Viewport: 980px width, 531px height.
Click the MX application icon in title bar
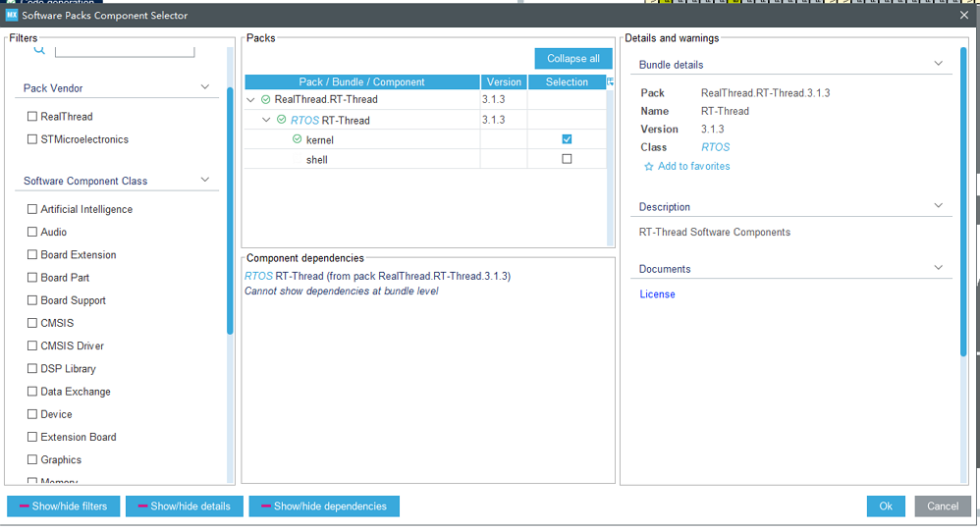click(x=12, y=15)
